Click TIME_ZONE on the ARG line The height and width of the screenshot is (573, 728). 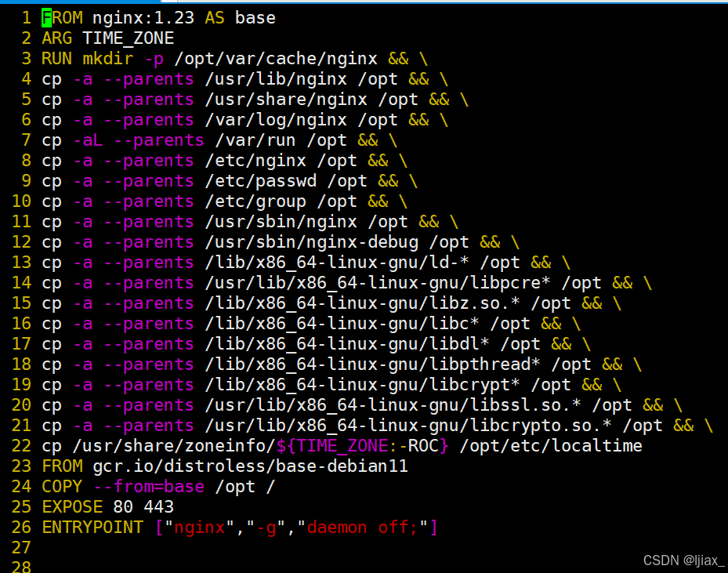(x=129, y=38)
